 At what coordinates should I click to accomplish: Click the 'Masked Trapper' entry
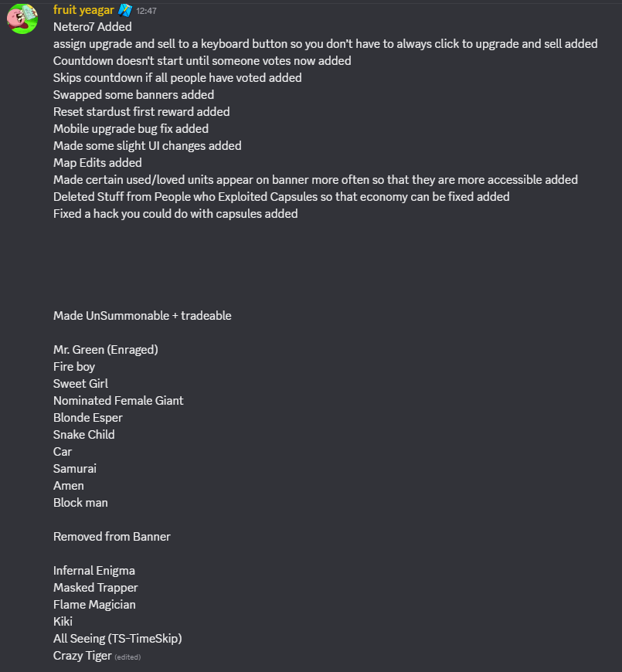pyautogui.click(x=96, y=588)
